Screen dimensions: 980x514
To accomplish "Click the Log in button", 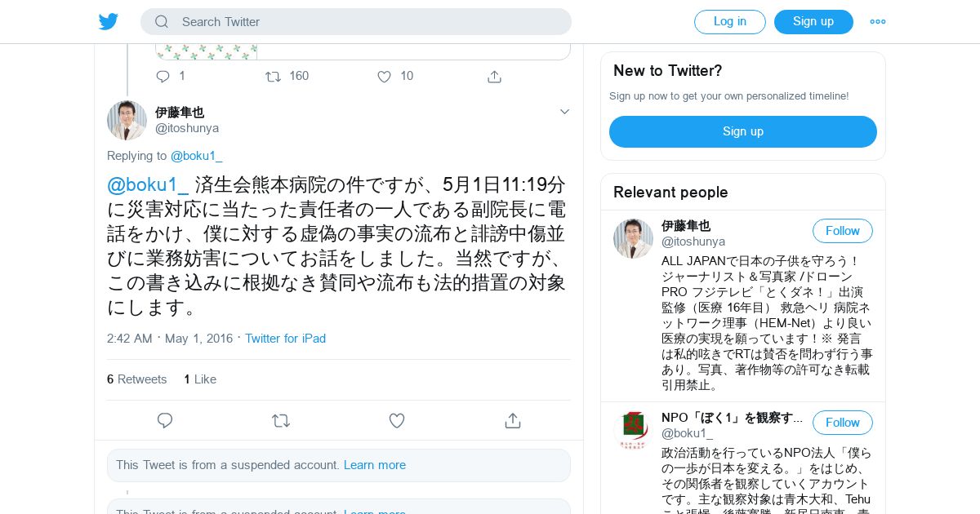I will click(730, 22).
